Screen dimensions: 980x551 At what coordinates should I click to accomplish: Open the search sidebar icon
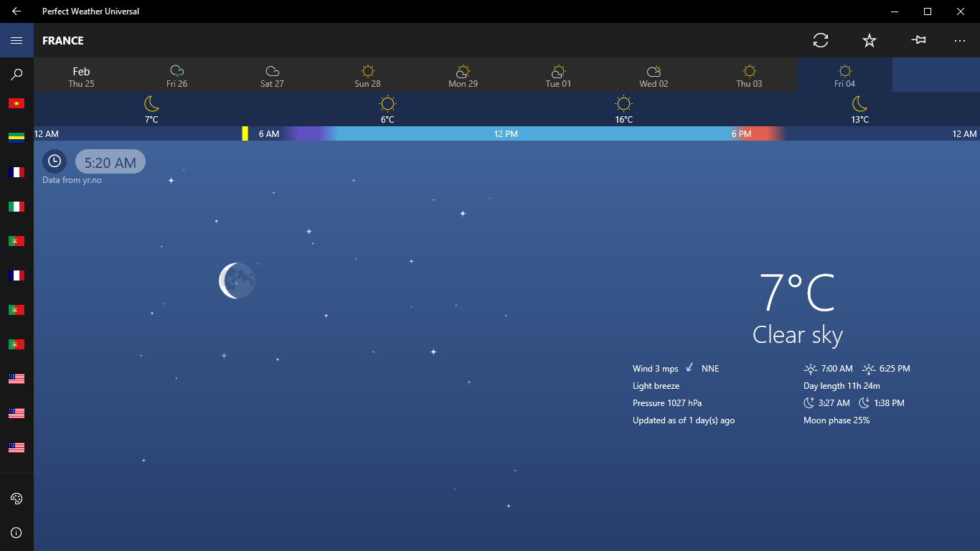click(17, 74)
